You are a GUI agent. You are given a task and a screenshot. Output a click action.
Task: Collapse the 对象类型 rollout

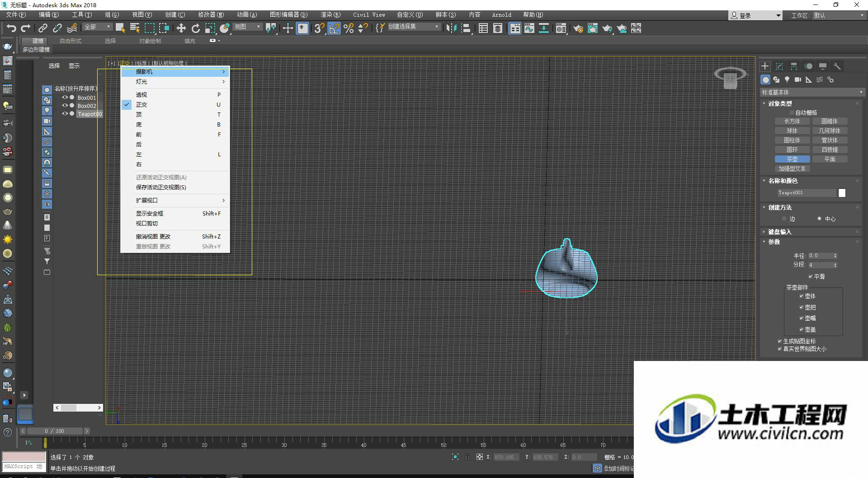pos(779,103)
